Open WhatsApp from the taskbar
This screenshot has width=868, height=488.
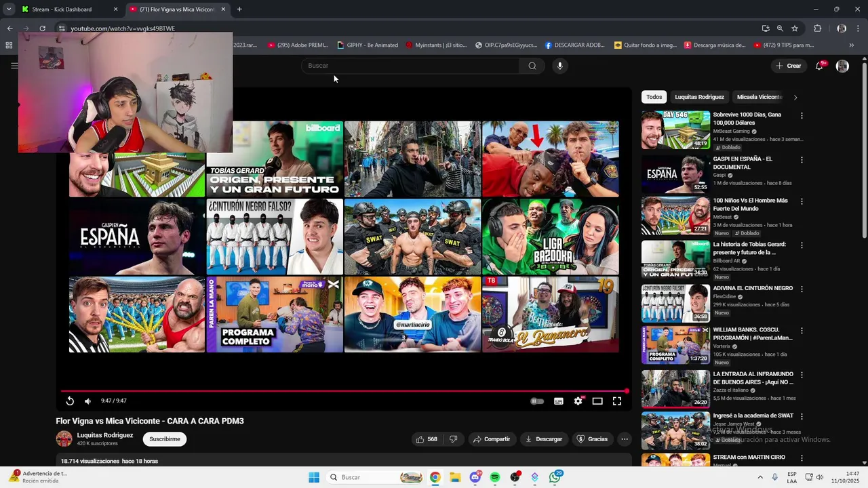point(555,477)
